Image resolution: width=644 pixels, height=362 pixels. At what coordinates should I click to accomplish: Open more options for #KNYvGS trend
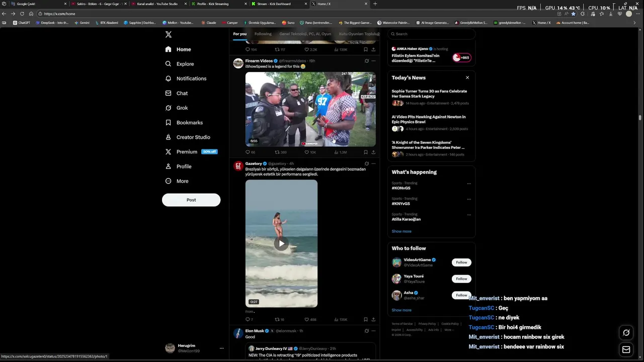(469, 199)
